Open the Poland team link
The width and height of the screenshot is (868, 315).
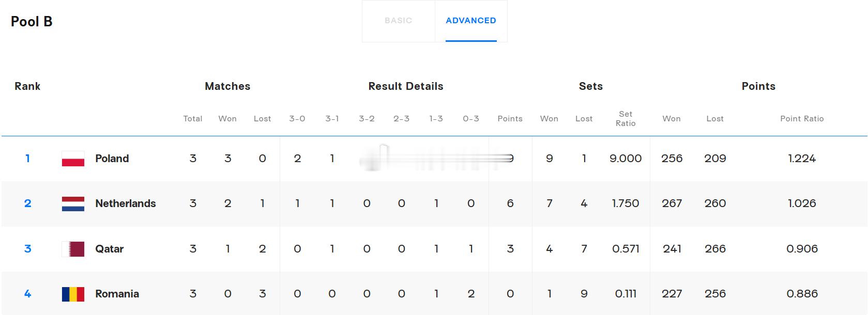click(x=112, y=159)
